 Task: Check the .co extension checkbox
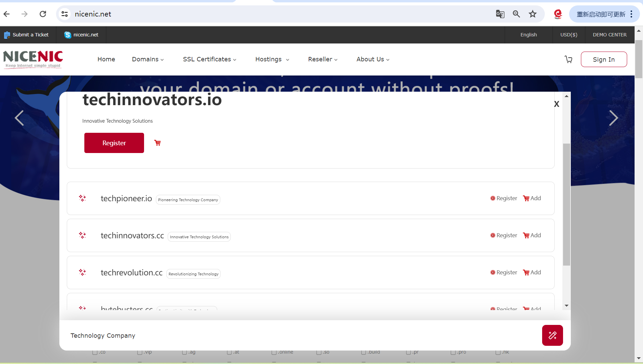95,352
